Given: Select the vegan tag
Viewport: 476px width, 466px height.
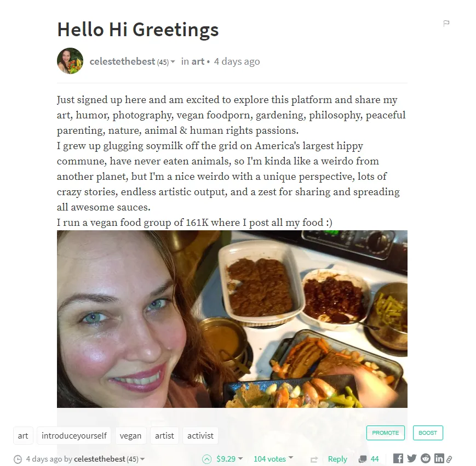Looking at the screenshot, I should (130, 436).
